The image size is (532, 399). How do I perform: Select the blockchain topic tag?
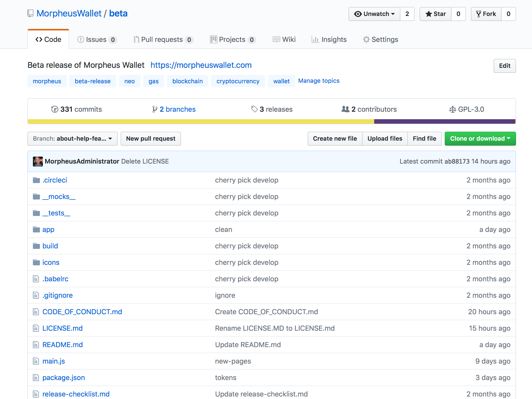click(187, 81)
